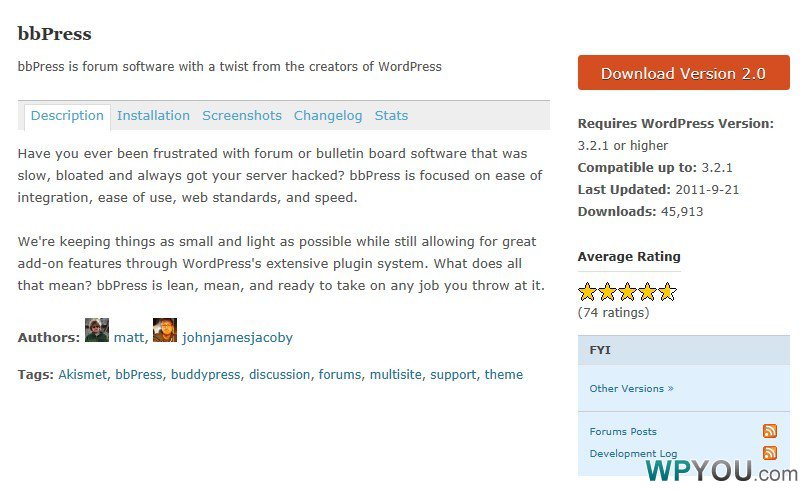
Task: Browse plugins tagged buddypress
Action: (x=205, y=375)
